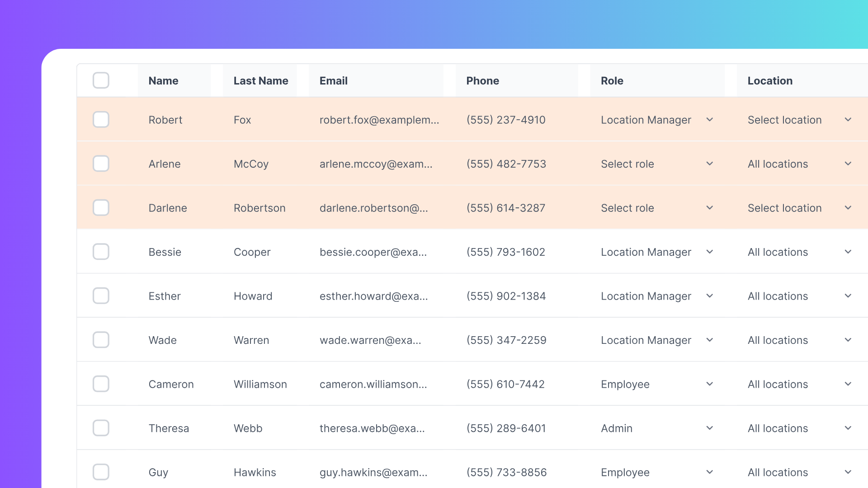
Task: Select the Phone column header
Action: 482,81
